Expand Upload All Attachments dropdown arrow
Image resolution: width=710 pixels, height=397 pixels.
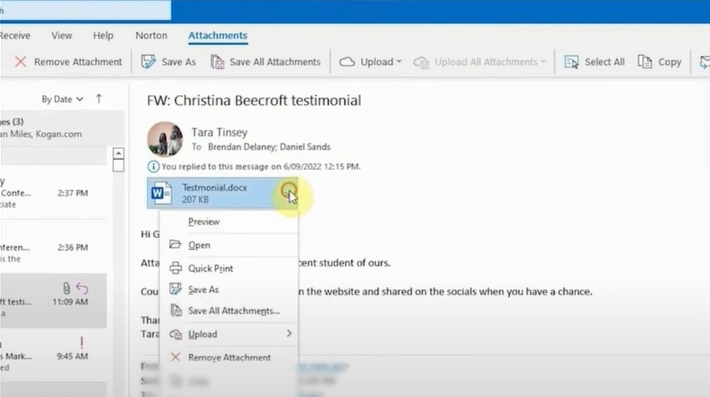[x=543, y=62]
